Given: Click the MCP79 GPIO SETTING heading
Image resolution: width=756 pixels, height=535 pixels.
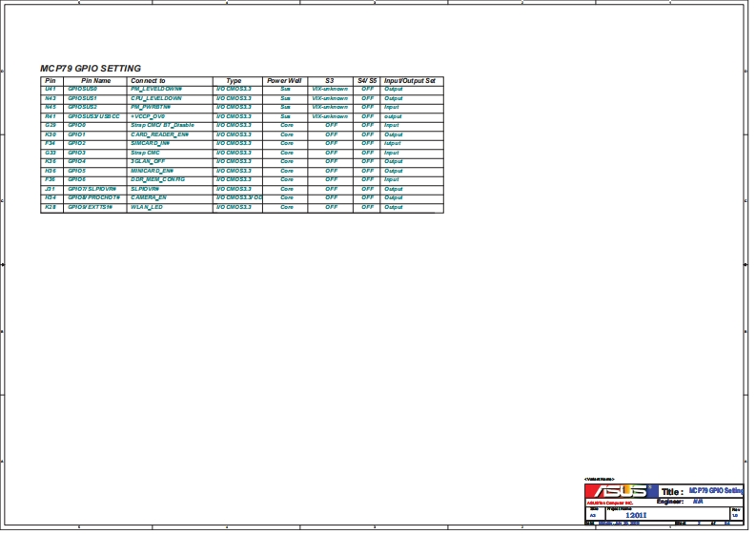Looking at the screenshot, I should (x=91, y=69).
